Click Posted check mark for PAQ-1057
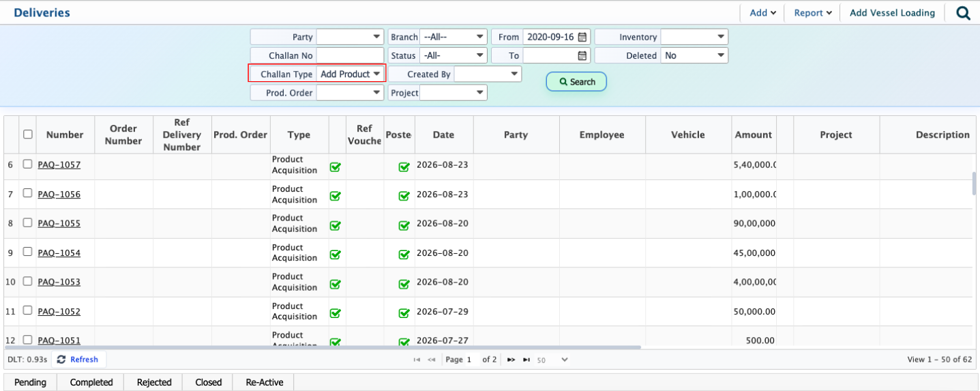This screenshot has height=391, width=980. pyautogui.click(x=404, y=167)
